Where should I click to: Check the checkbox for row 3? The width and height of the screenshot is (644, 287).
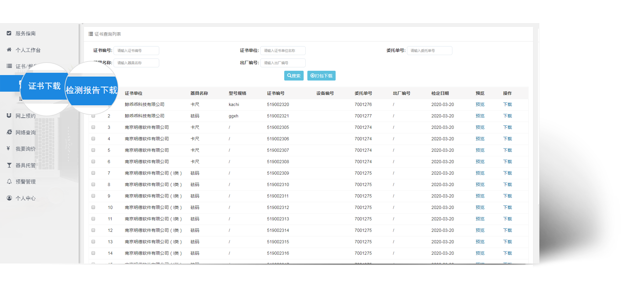pyautogui.click(x=93, y=127)
